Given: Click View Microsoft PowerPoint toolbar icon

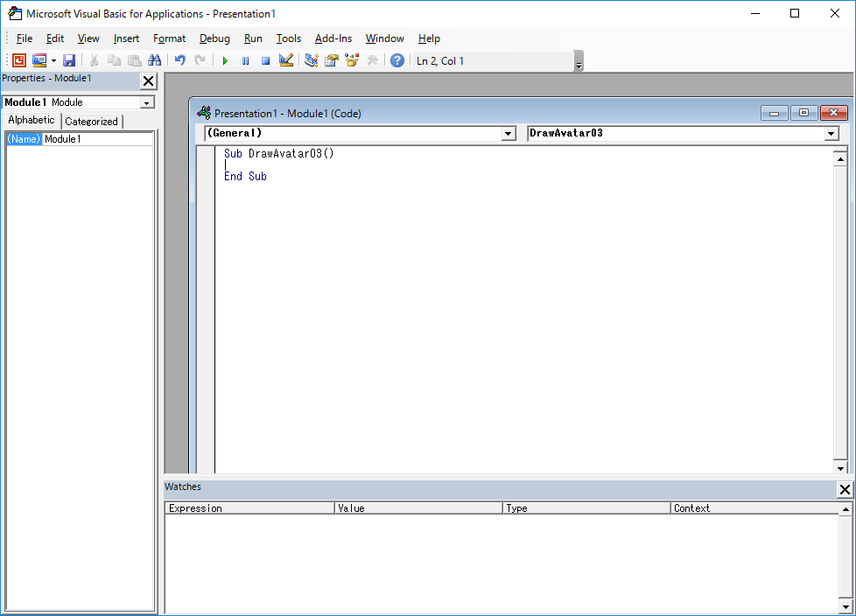Looking at the screenshot, I should tap(19, 60).
